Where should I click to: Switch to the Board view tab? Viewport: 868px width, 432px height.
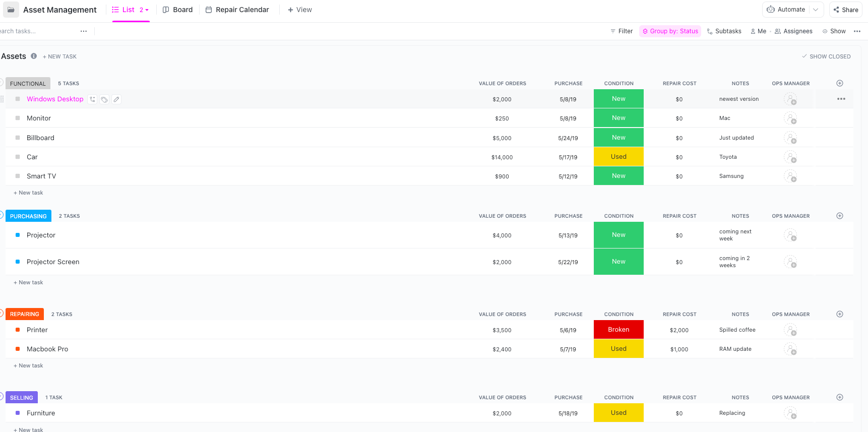tap(177, 10)
